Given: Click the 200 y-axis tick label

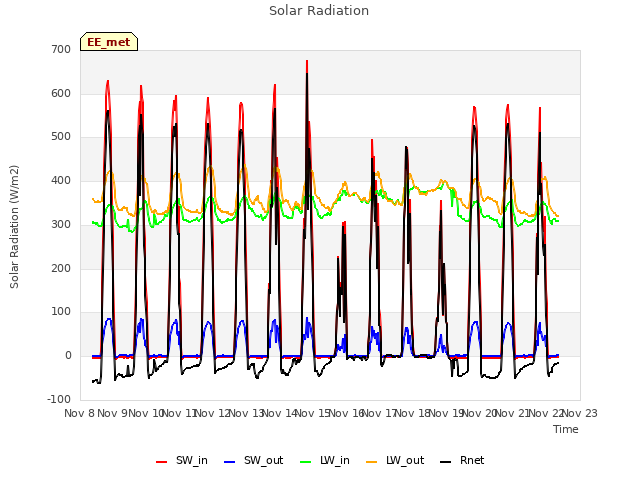Looking at the screenshot, I should click(x=61, y=269).
